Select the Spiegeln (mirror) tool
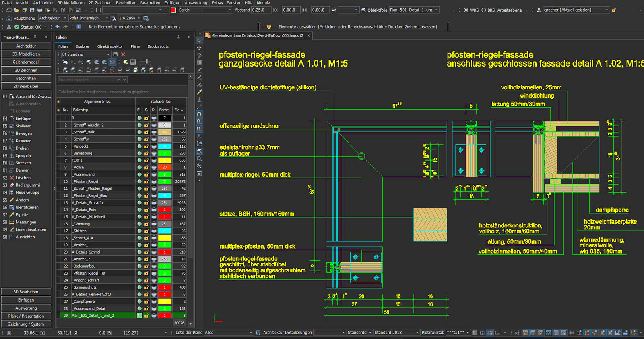 coord(23,156)
